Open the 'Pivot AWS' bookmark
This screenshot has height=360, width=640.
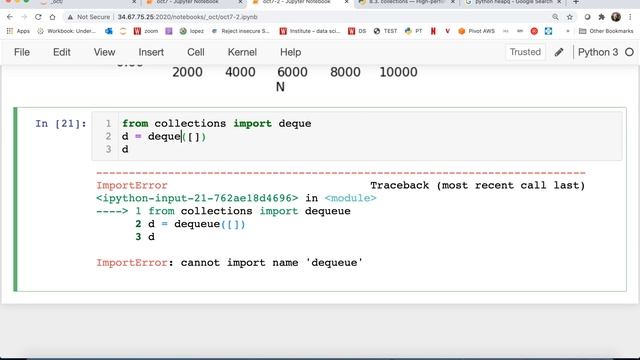[476, 31]
